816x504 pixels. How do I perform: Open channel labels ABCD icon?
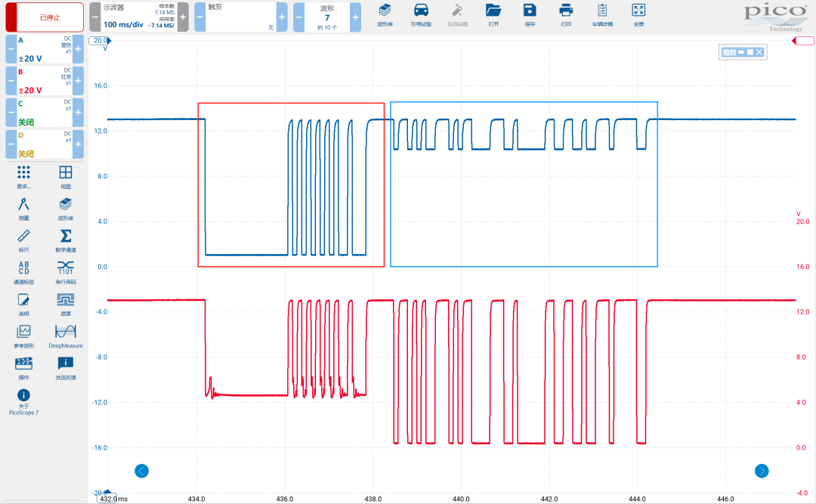click(23, 273)
